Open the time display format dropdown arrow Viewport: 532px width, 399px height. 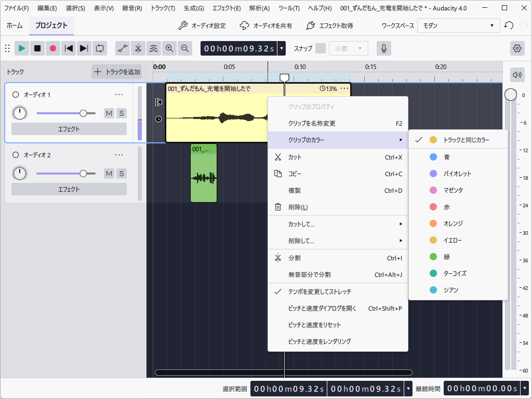(281, 48)
